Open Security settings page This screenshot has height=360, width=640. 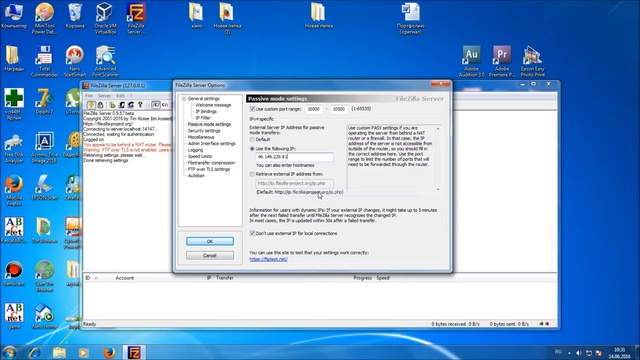coord(204,131)
